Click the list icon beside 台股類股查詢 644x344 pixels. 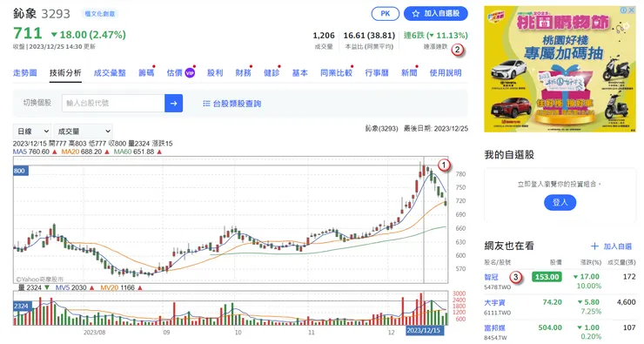(206, 104)
